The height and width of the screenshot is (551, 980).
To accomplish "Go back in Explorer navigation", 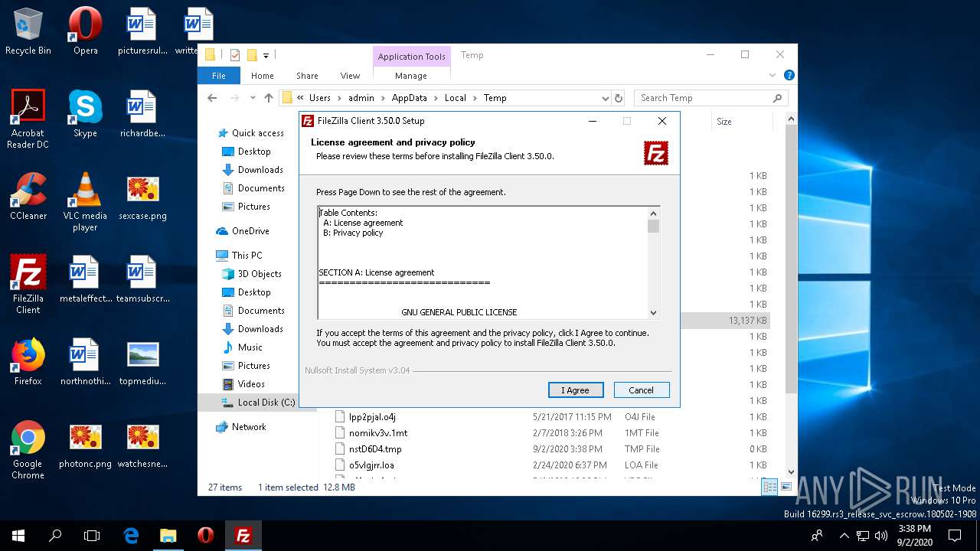I will [x=212, y=98].
